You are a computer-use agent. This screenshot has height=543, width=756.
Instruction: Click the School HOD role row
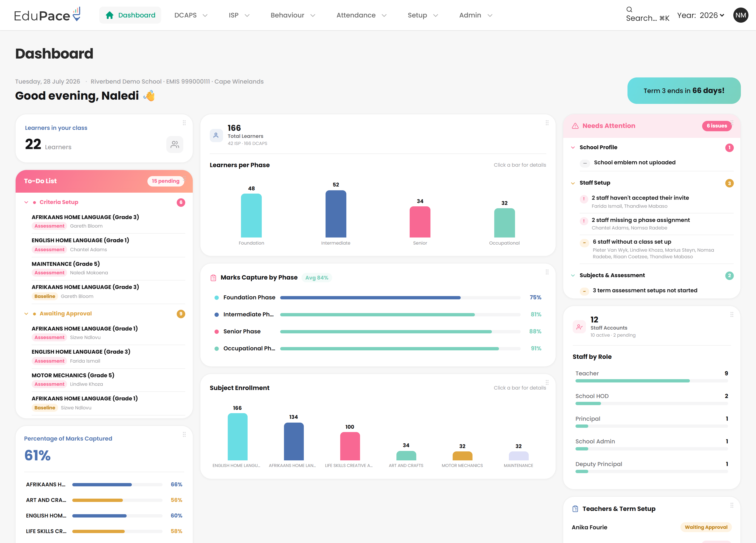coord(652,399)
